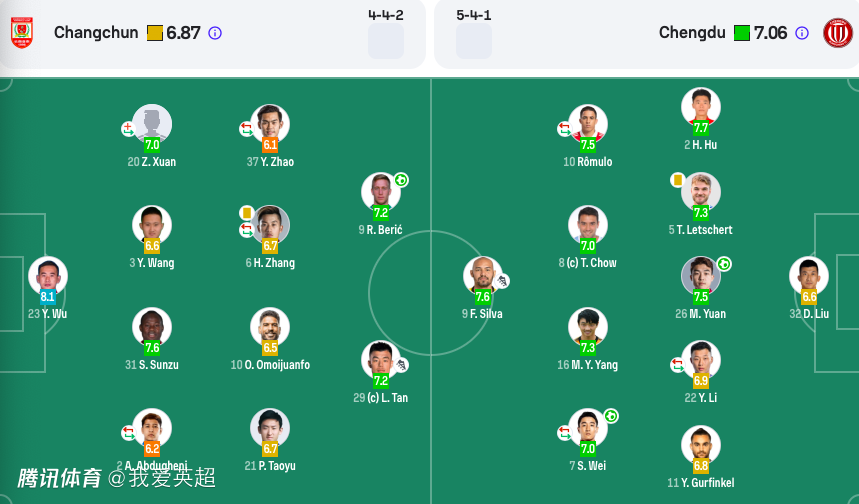Click the yellow rating square beside Changchun
The width and height of the screenshot is (859, 504).
155,33
